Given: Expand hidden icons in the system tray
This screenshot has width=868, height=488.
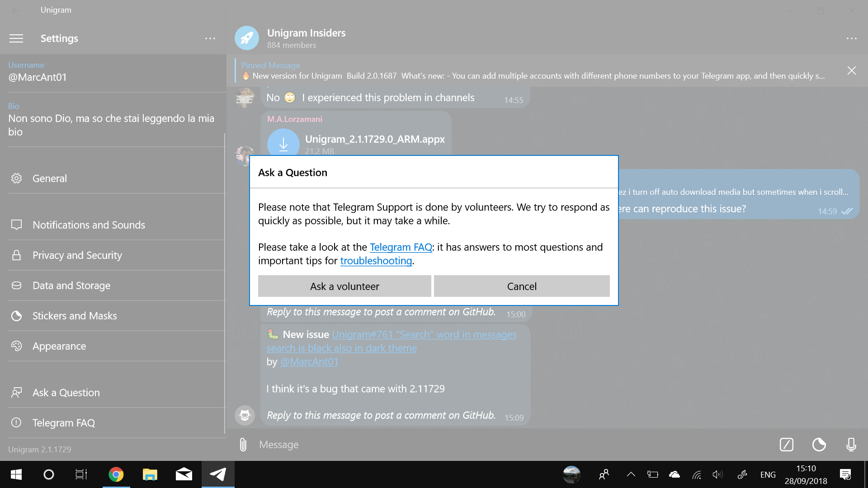Looking at the screenshot, I should coord(631,474).
